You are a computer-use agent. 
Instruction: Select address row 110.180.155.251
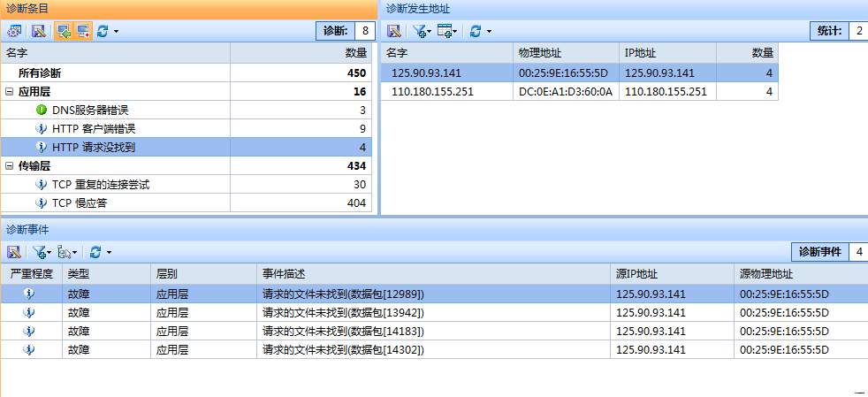pyautogui.click(x=432, y=91)
